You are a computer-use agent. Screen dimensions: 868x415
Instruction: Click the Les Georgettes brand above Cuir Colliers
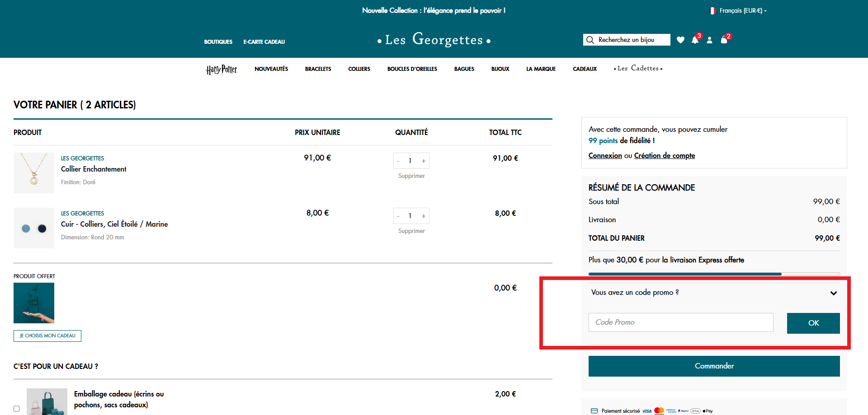82,214
